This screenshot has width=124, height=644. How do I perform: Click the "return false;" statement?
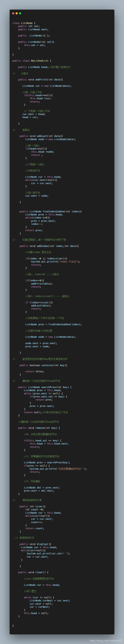coord(35,371)
